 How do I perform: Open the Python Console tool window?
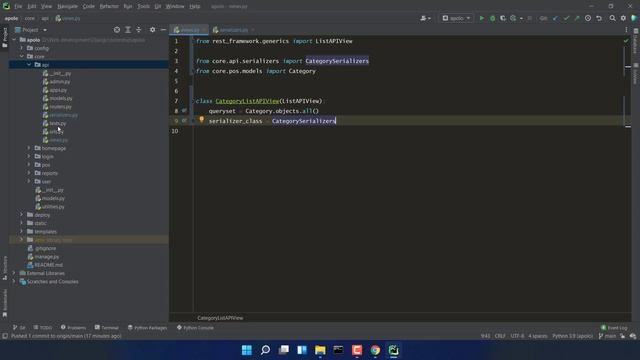(195, 328)
